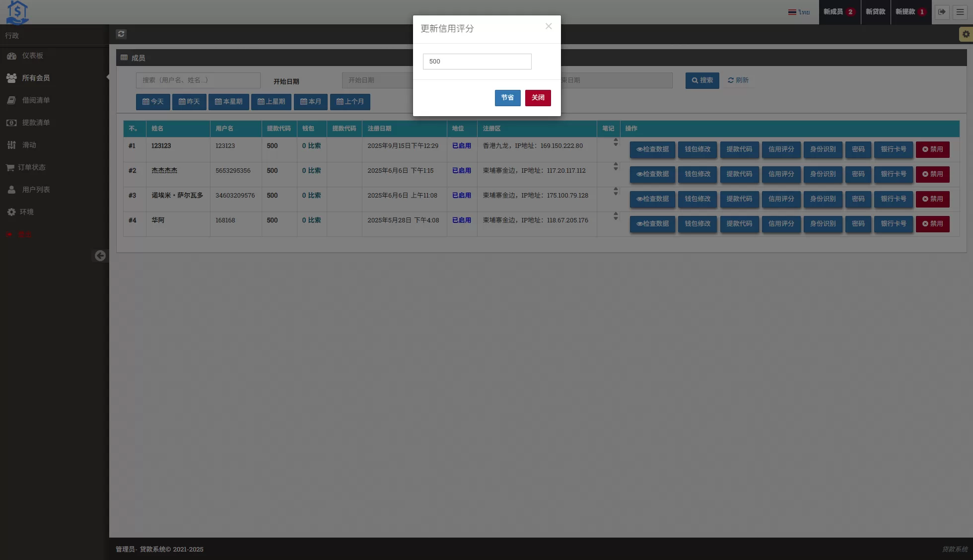Open the hamburger menu icon in header
This screenshot has height=560, width=973.
pos(960,12)
